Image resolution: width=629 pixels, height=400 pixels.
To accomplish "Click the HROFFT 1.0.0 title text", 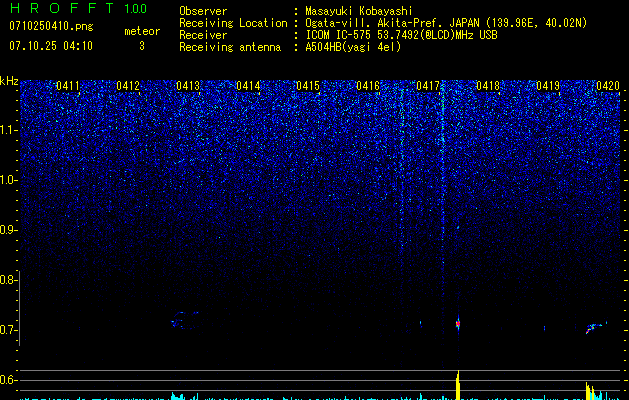I will [79, 8].
